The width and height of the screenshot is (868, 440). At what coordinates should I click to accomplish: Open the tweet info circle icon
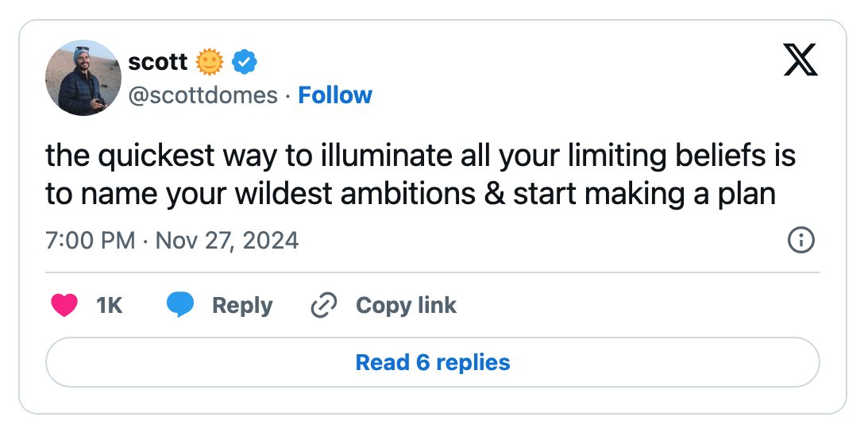point(801,240)
